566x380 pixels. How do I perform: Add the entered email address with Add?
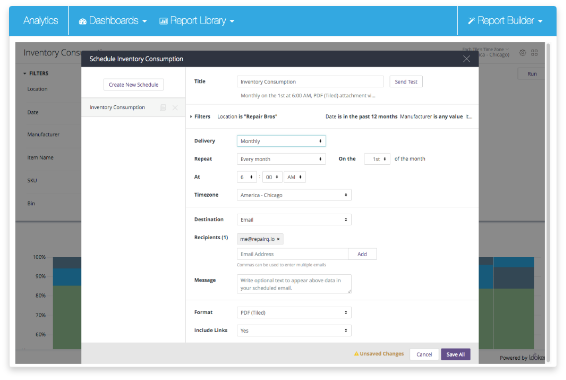[362, 254]
